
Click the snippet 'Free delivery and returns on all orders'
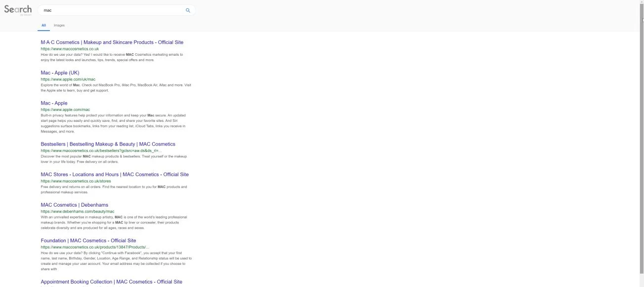coord(114,189)
